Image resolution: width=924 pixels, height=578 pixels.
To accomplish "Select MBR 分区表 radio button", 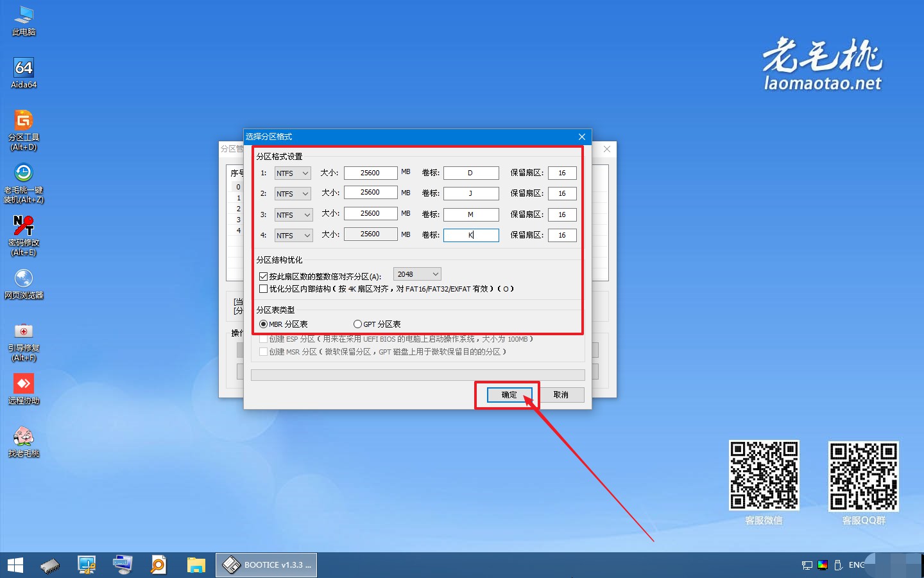I will pyautogui.click(x=263, y=324).
